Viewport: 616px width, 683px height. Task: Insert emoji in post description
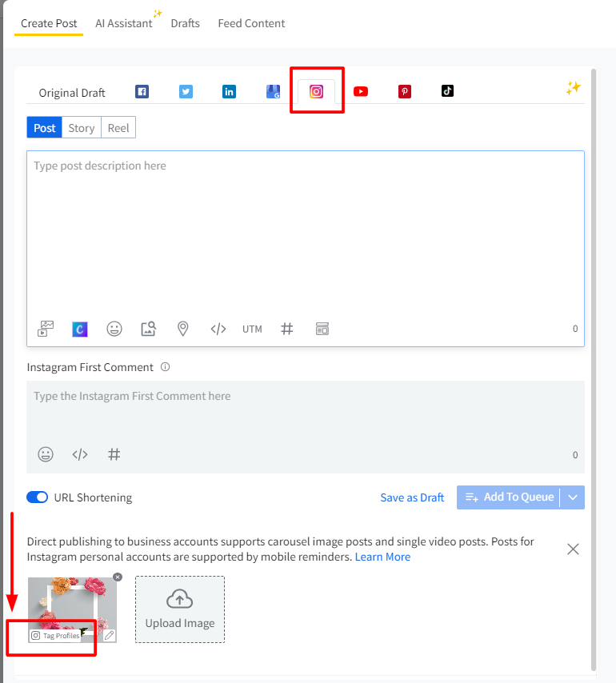pos(114,329)
